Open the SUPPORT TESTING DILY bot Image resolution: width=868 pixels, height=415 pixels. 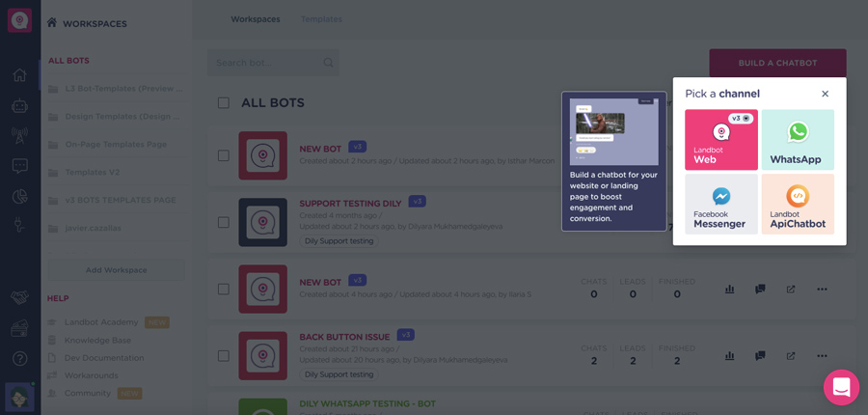350,204
